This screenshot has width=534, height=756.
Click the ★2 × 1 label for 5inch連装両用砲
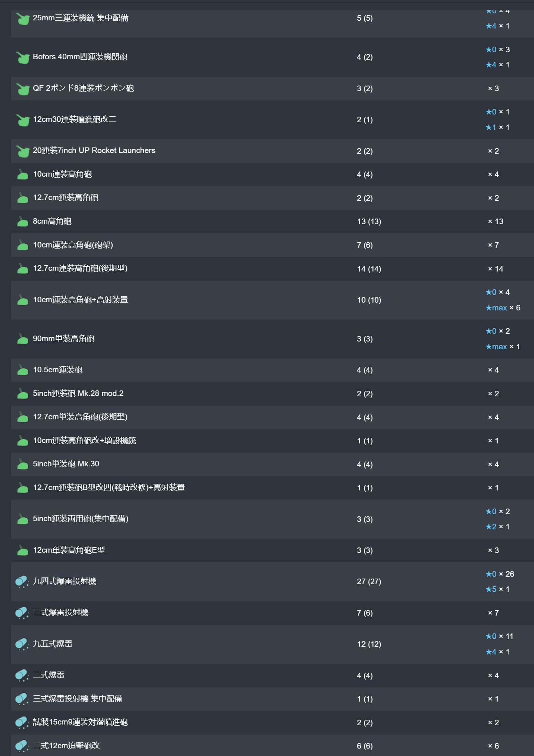click(497, 527)
